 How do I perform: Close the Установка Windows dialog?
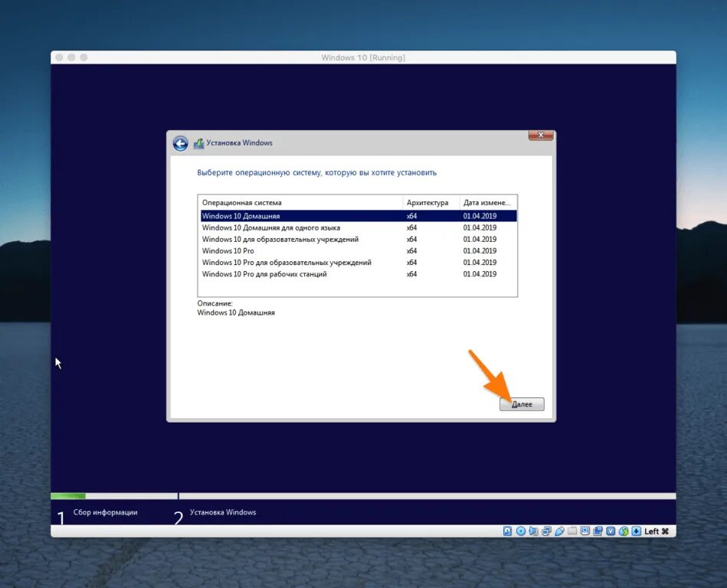point(541,136)
